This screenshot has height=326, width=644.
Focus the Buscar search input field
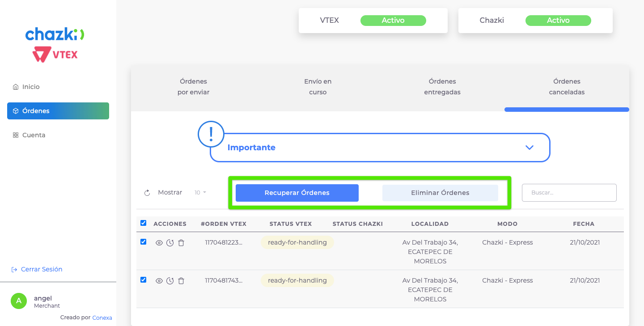point(569,193)
